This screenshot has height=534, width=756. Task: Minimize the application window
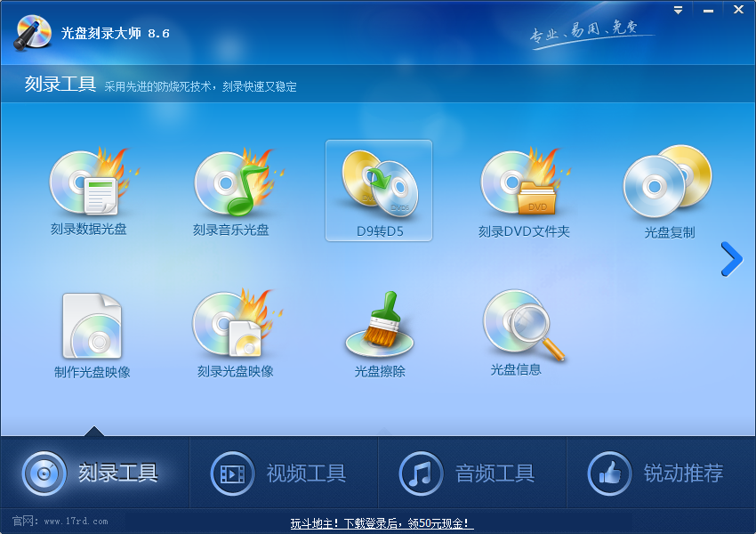coord(707,10)
